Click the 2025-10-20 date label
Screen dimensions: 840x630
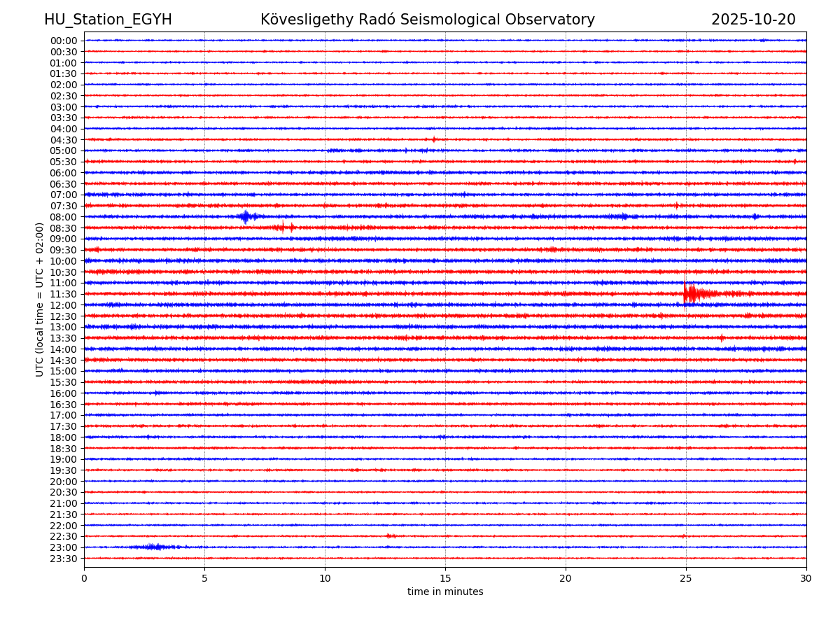point(753,20)
